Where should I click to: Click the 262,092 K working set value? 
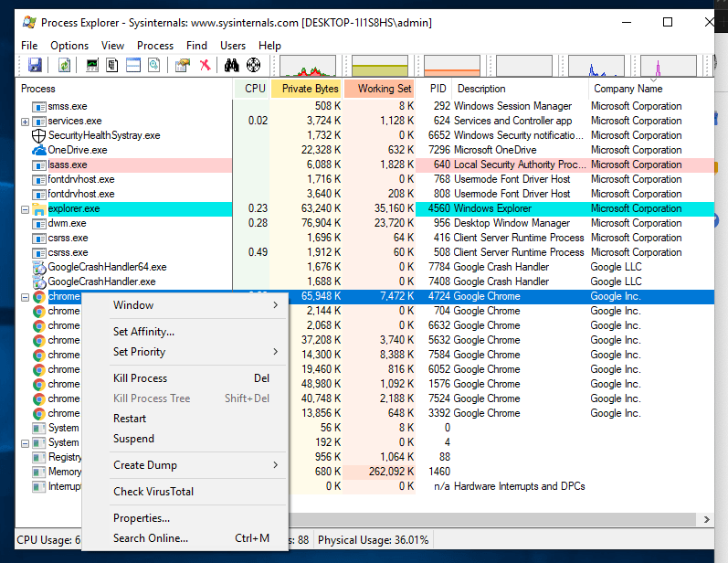pyautogui.click(x=391, y=472)
